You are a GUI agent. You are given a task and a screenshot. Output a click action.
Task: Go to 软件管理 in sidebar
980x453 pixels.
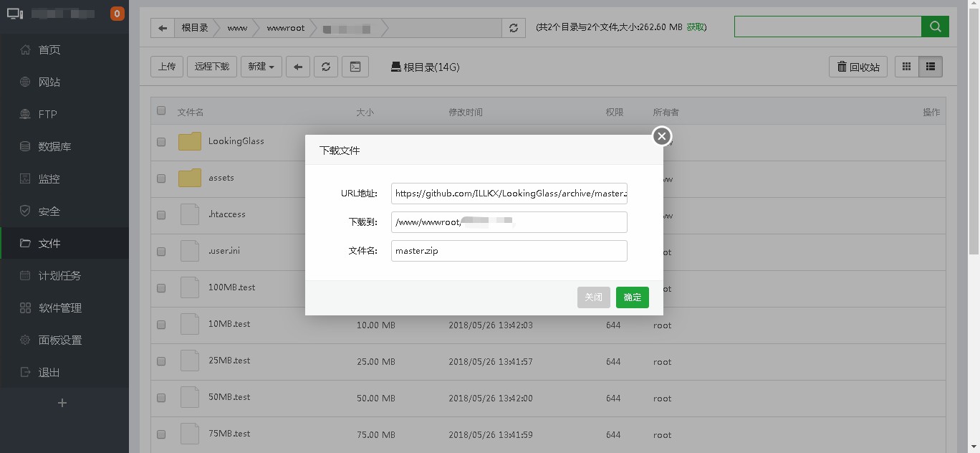click(59, 307)
